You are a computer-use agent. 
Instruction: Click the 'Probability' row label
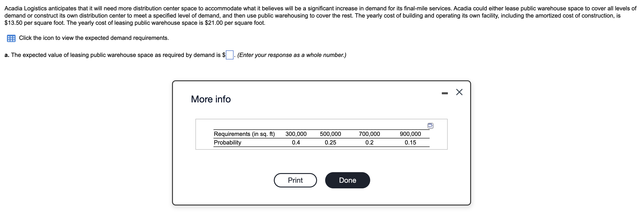[x=227, y=142]
